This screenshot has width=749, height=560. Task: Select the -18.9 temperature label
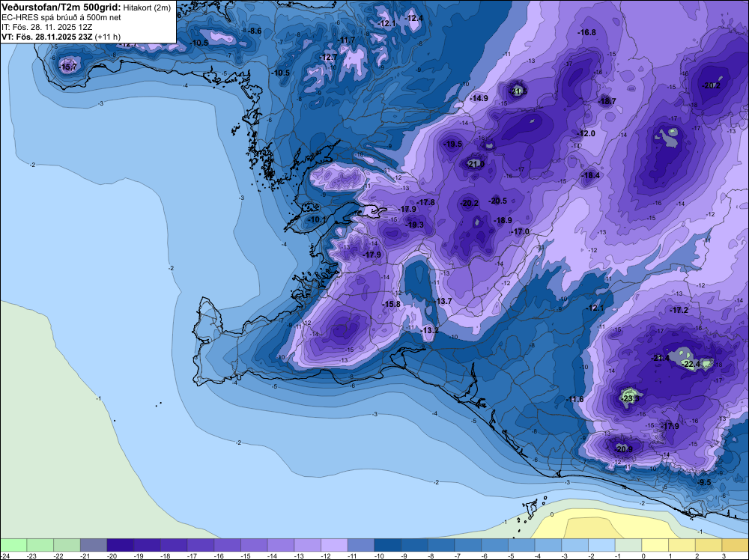503,220
